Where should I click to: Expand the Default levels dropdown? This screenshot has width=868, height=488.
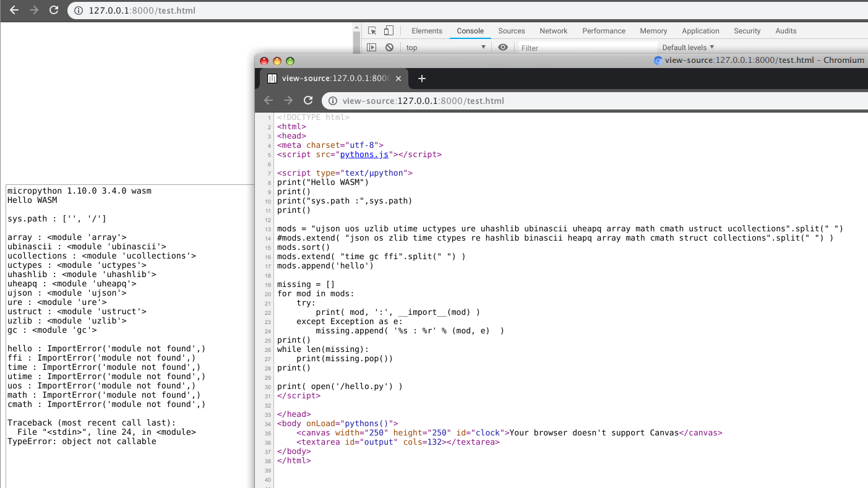[688, 48]
